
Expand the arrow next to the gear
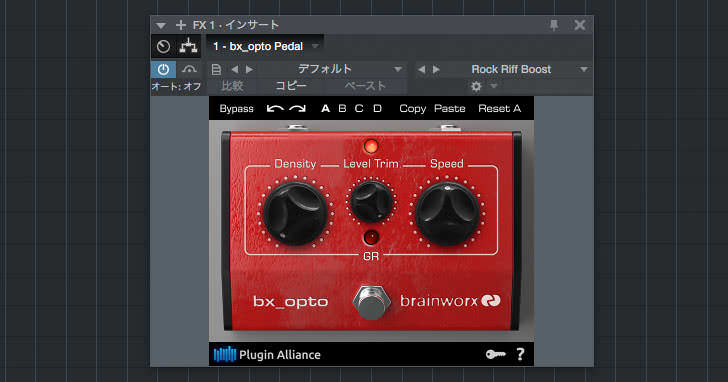point(494,86)
